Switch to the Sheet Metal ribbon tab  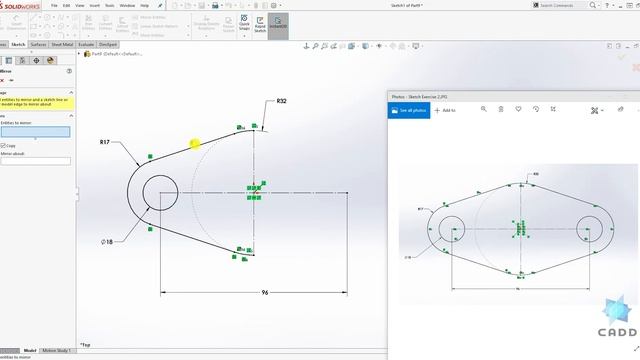coord(62,44)
